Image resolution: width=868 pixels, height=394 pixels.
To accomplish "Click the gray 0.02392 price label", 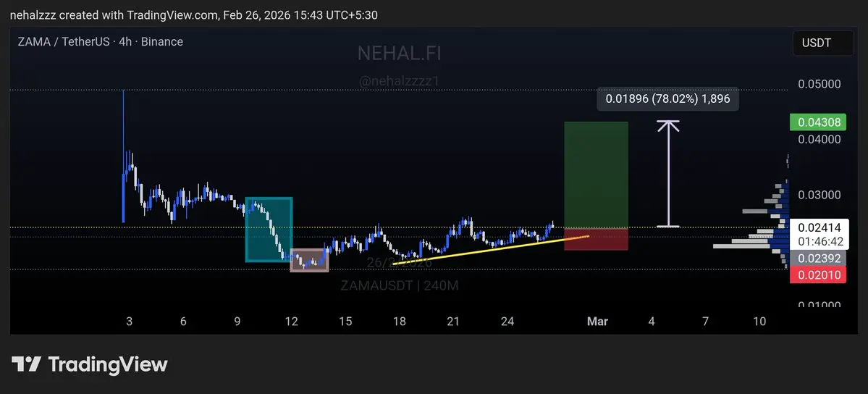I will pyautogui.click(x=817, y=259).
